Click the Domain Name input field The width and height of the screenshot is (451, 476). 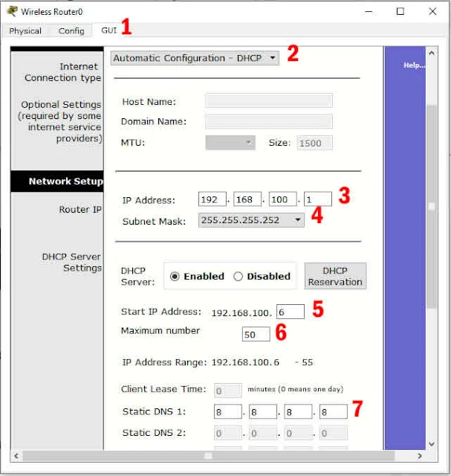tap(269, 122)
